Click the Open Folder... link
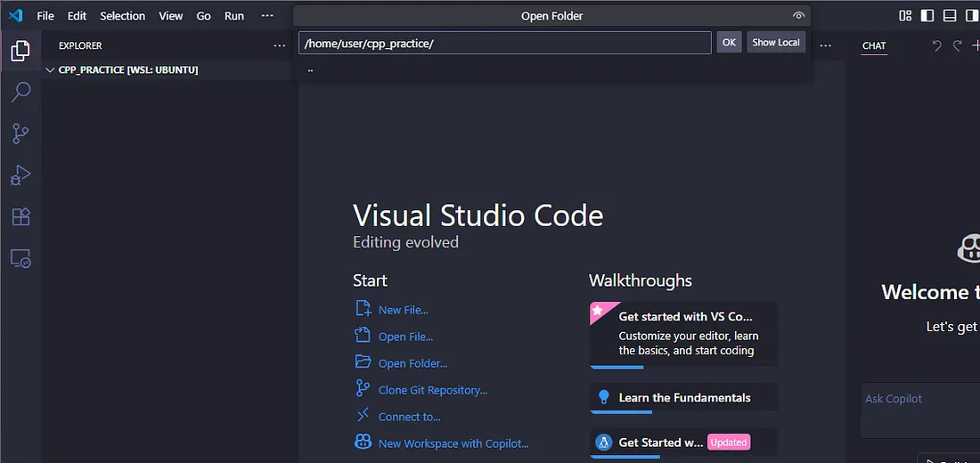 (413, 363)
